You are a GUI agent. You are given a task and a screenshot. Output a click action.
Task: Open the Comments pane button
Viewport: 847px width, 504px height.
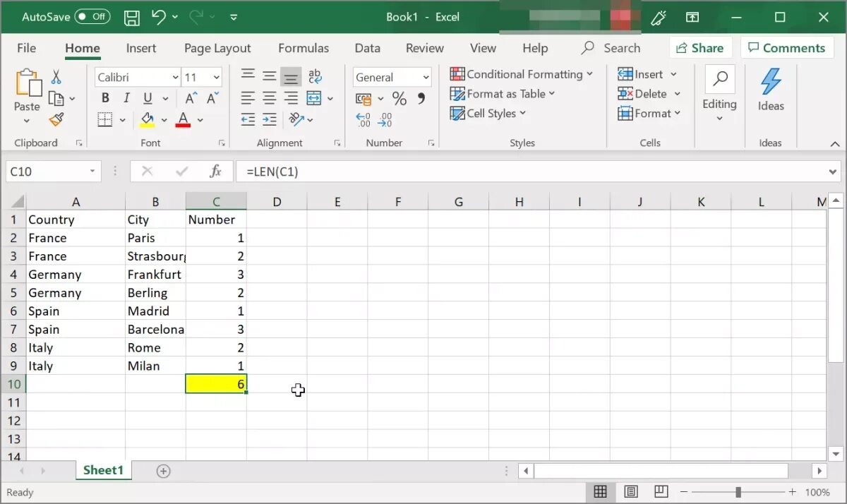(x=787, y=48)
